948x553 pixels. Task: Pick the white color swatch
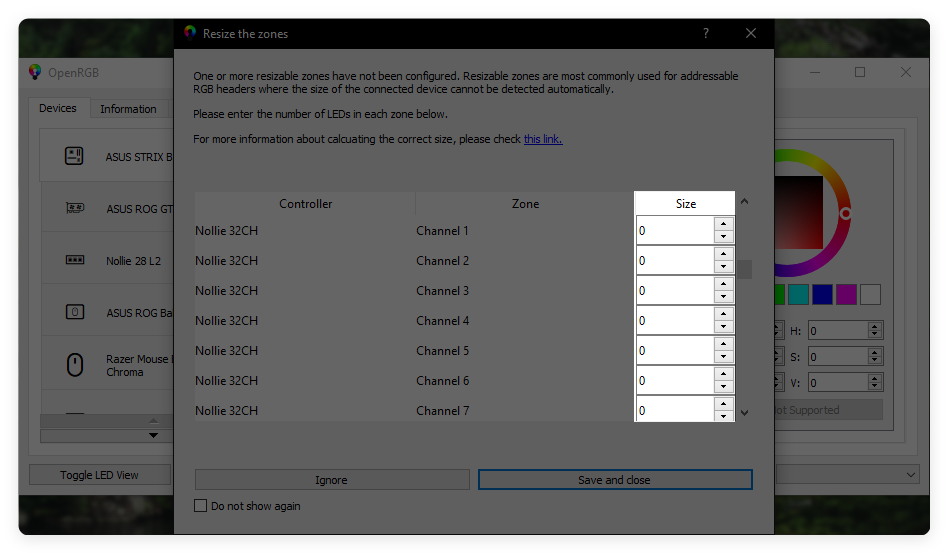[871, 294]
